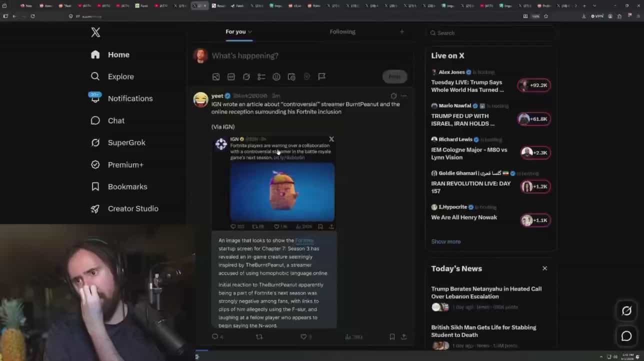The height and width of the screenshot is (361, 644).
Task: Click the Grok enhance icon in composer
Action: tap(246, 76)
